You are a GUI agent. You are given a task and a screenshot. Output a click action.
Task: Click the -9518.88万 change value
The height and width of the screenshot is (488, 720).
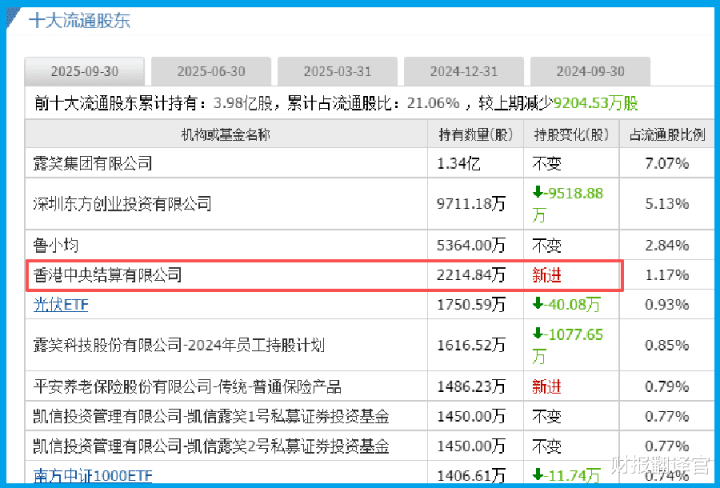[x=568, y=204]
